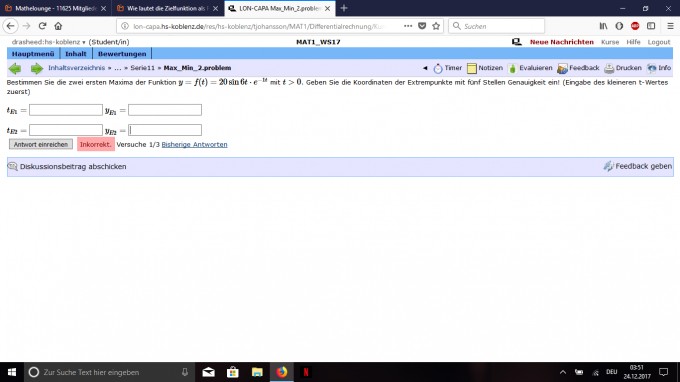Click Firefox back button
The width and height of the screenshot is (680, 382).
click(x=10, y=26)
